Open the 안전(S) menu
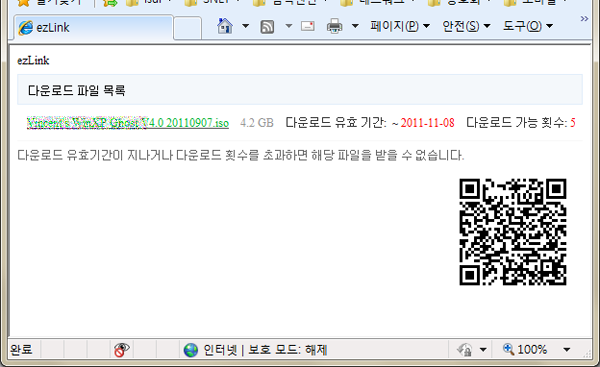 point(466,26)
